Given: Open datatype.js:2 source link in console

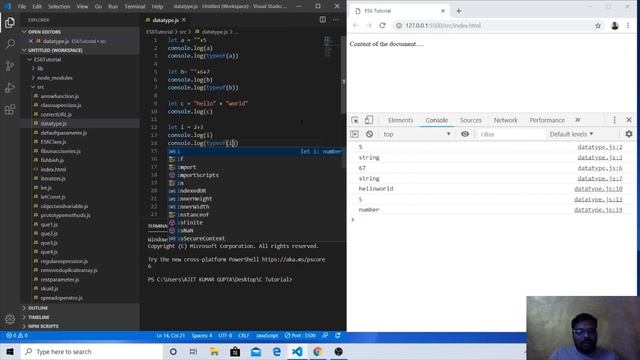Looking at the screenshot, I should (x=600, y=147).
